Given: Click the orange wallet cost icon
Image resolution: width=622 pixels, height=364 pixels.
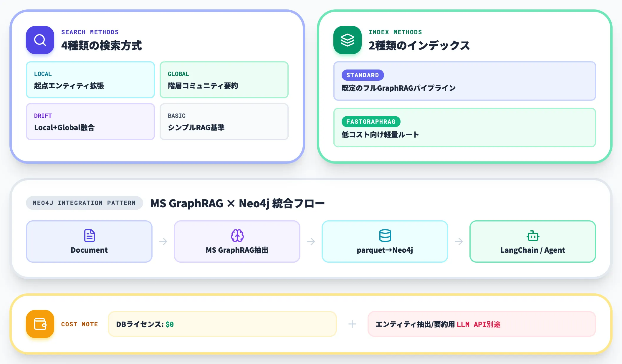Looking at the screenshot, I should pyautogui.click(x=40, y=324).
